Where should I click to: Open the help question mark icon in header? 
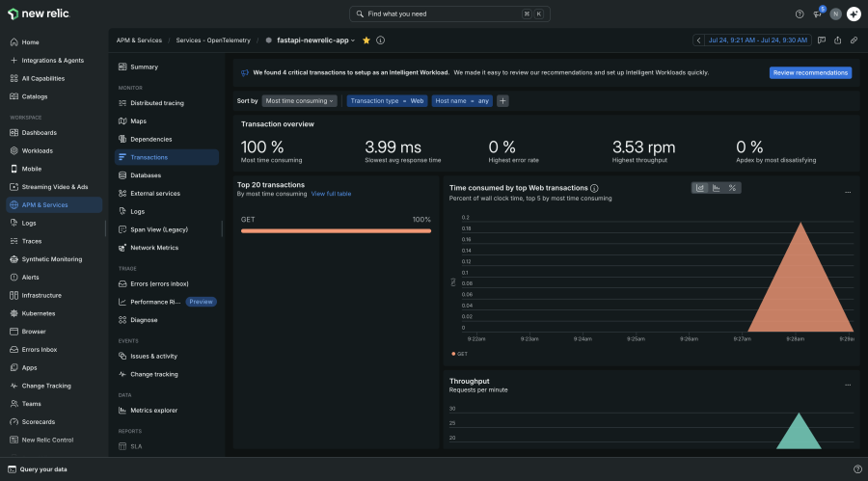click(800, 14)
